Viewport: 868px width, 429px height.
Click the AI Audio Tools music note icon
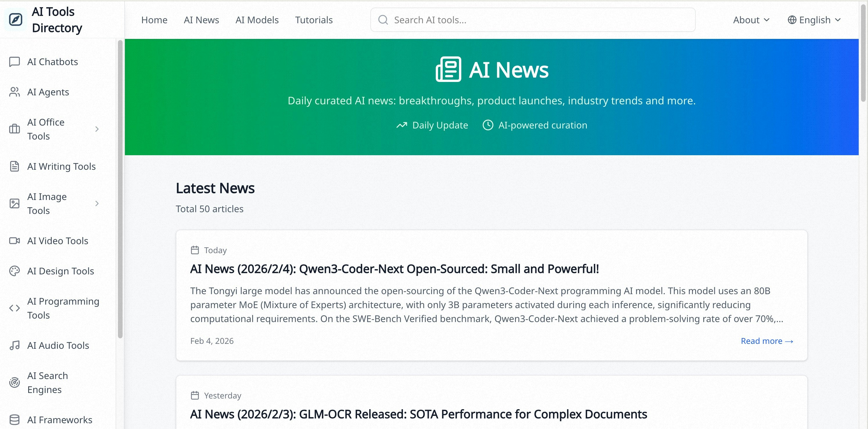coord(14,345)
